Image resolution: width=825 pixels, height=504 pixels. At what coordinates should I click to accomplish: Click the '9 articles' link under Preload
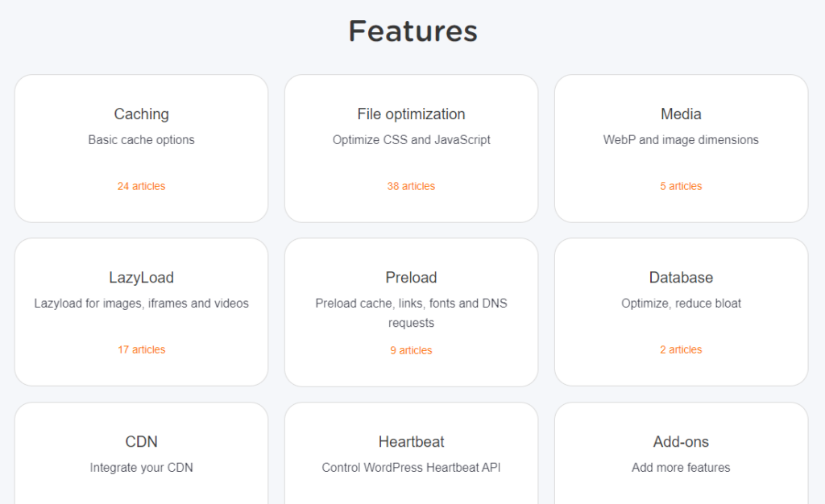412,350
